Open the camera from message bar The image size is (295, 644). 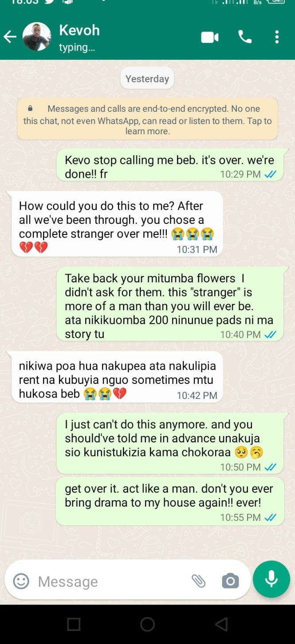(x=230, y=581)
